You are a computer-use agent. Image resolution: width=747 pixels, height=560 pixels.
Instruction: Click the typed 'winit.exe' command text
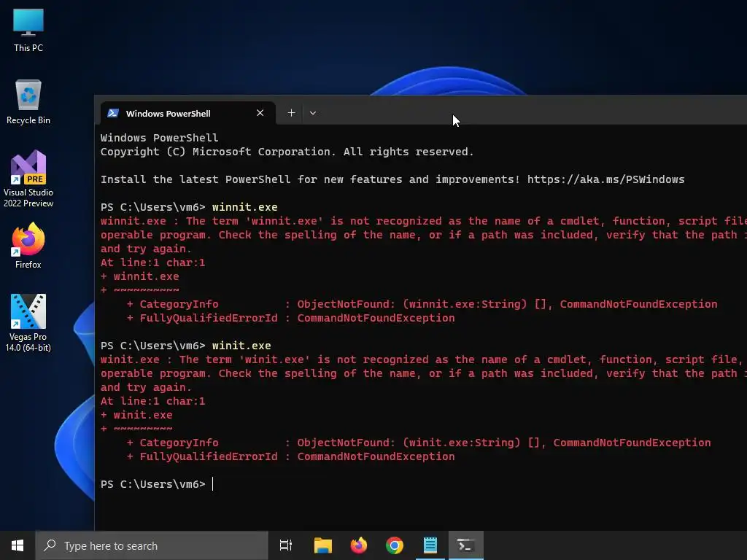tap(241, 346)
